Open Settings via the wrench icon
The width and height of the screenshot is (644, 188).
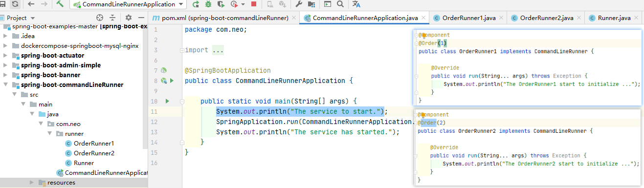(299, 4)
